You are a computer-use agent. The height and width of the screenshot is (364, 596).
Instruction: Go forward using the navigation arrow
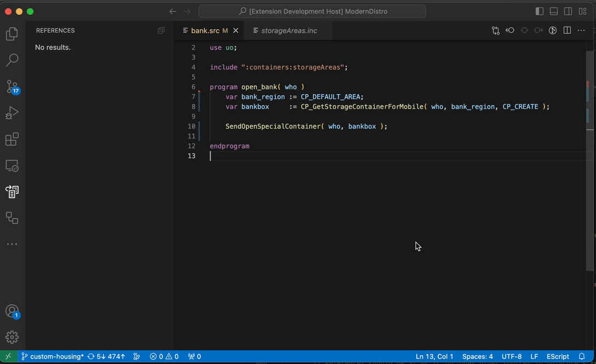click(187, 11)
